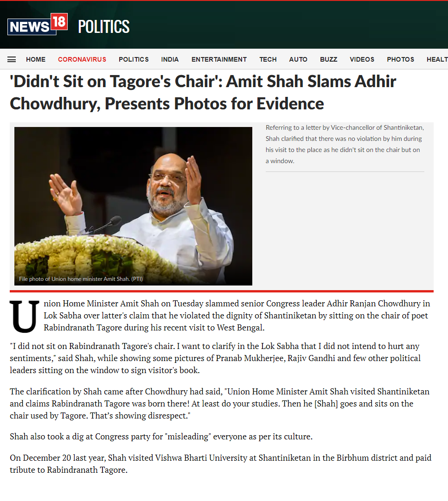The image size is (448, 501).
Task: Go to VIDEOS section
Action: [362, 59]
